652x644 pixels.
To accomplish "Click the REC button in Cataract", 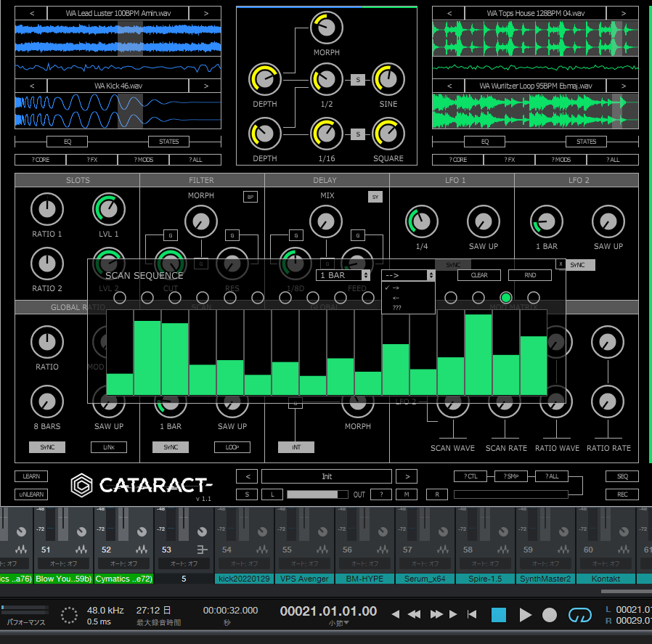I will [622, 494].
